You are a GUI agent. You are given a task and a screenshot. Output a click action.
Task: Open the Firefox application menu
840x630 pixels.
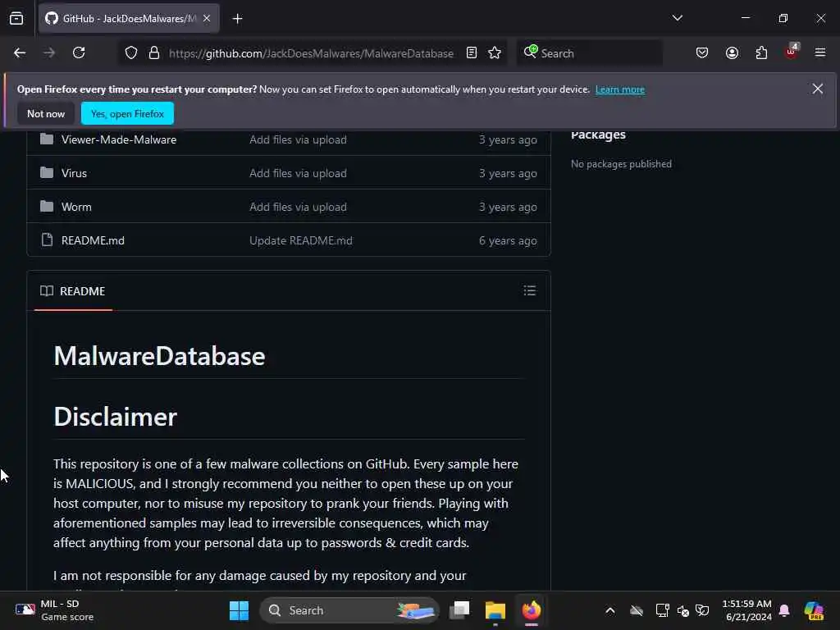tap(820, 52)
